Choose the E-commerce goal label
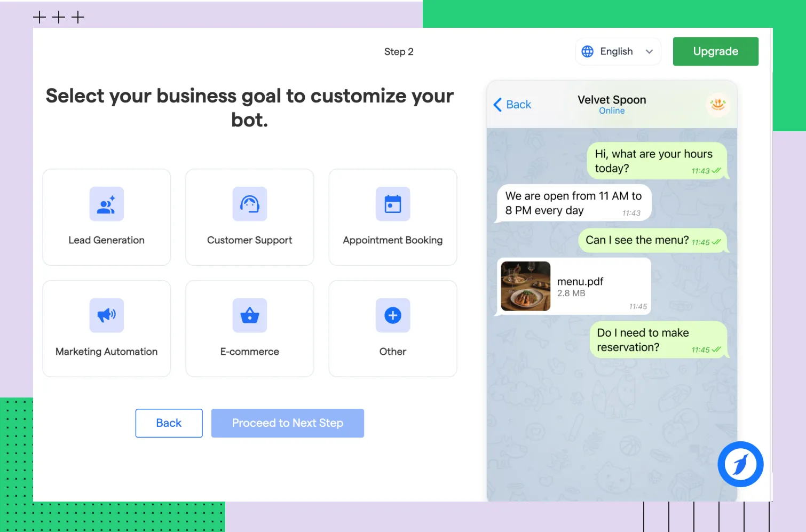The height and width of the screenshot is (532, 806). (x=249, y=352)
